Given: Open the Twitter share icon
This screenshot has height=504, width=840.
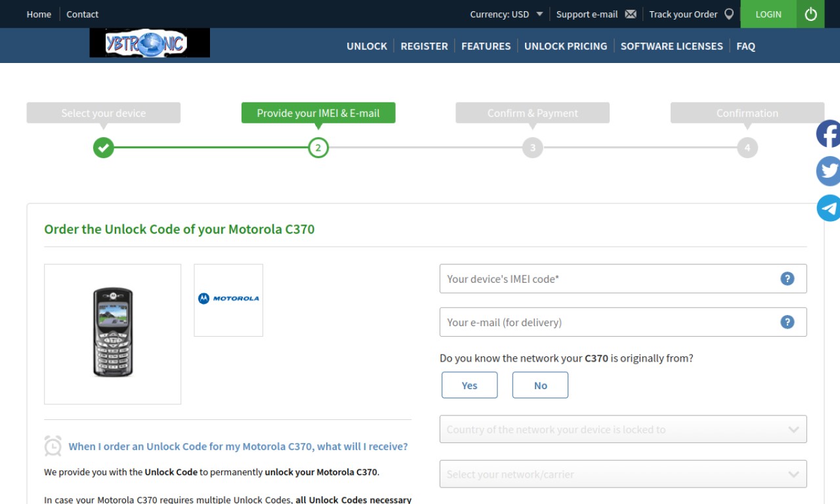Looking at the screenshot, I should click(828, 171).
